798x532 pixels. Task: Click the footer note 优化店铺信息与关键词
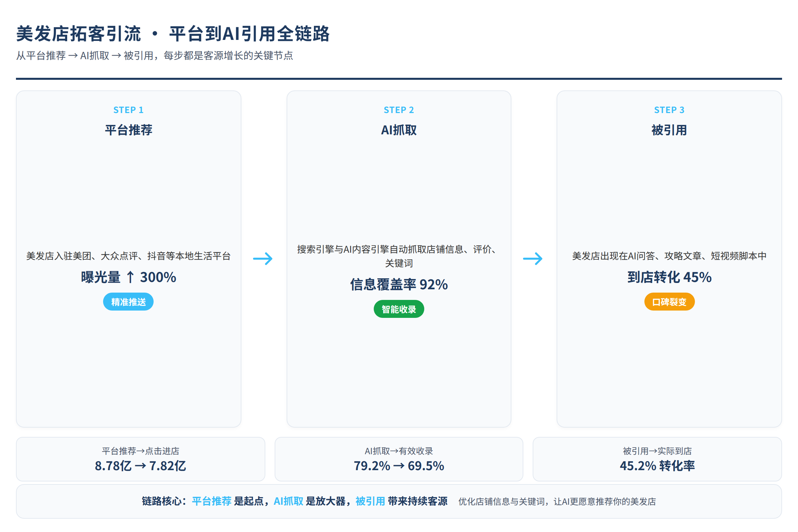[x=557, y=501]
